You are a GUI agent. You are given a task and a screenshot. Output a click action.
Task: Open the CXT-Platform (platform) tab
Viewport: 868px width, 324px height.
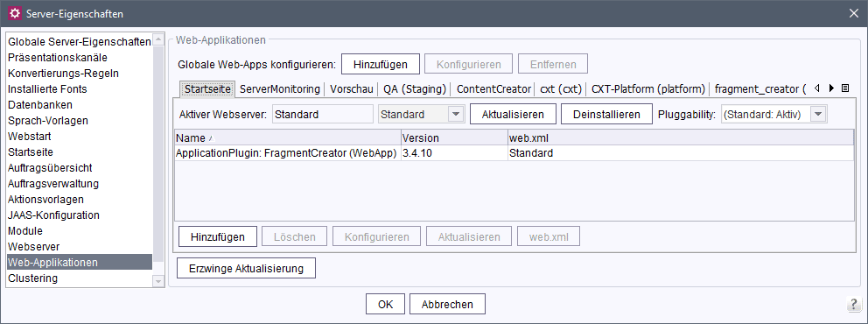648,88
